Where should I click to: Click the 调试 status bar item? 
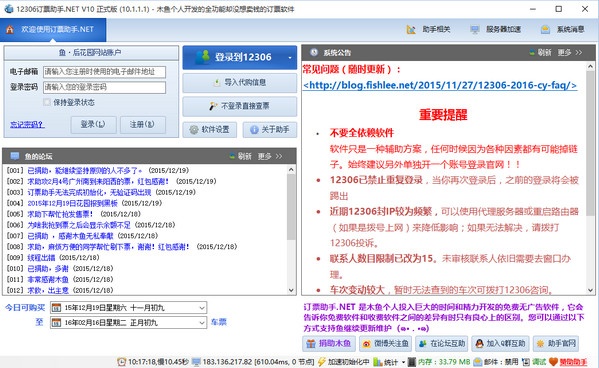tap(534, 362)
